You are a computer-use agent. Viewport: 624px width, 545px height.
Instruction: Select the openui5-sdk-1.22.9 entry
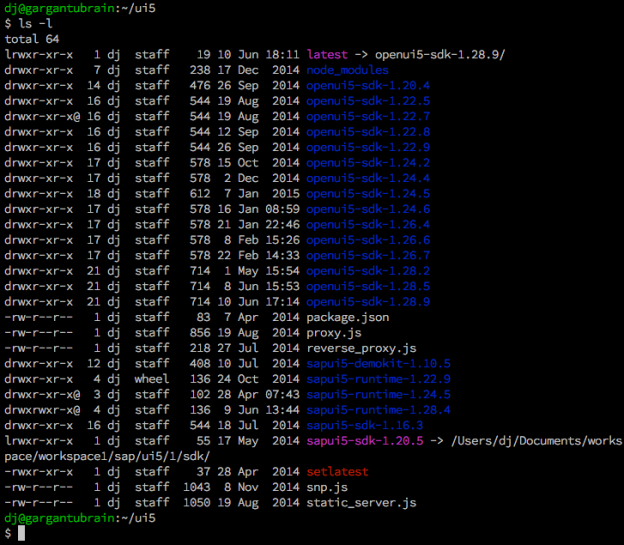tap(368, 147)
